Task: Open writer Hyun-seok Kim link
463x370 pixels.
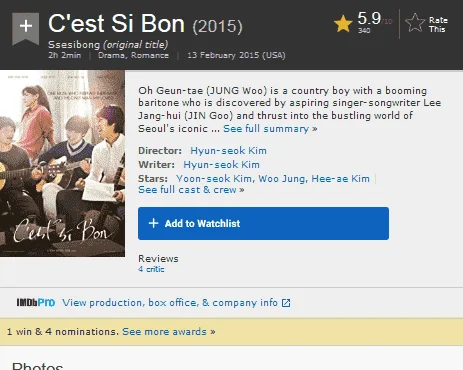Action: (221, 165)
